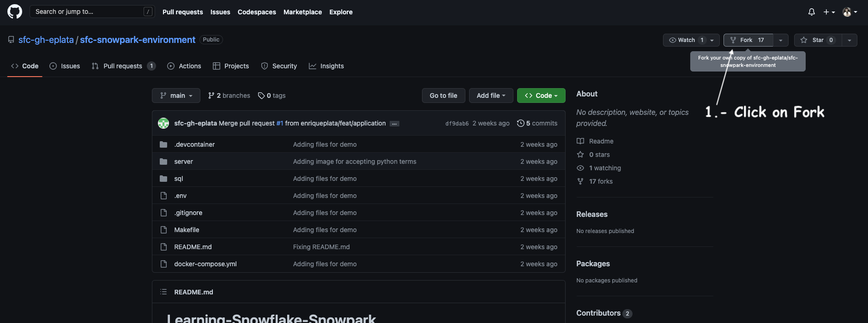Viewport: 868px width, 323px height.
Task: Open the sfc-snowpark-environment repository link
Action: [x=138, y=40]
